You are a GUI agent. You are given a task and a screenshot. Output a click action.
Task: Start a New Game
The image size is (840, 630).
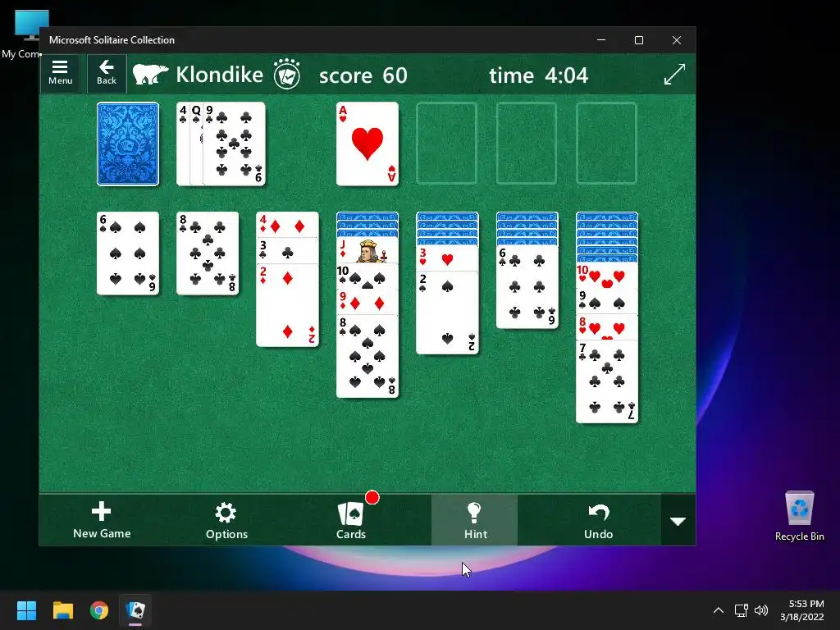click(x=102, y=520)
